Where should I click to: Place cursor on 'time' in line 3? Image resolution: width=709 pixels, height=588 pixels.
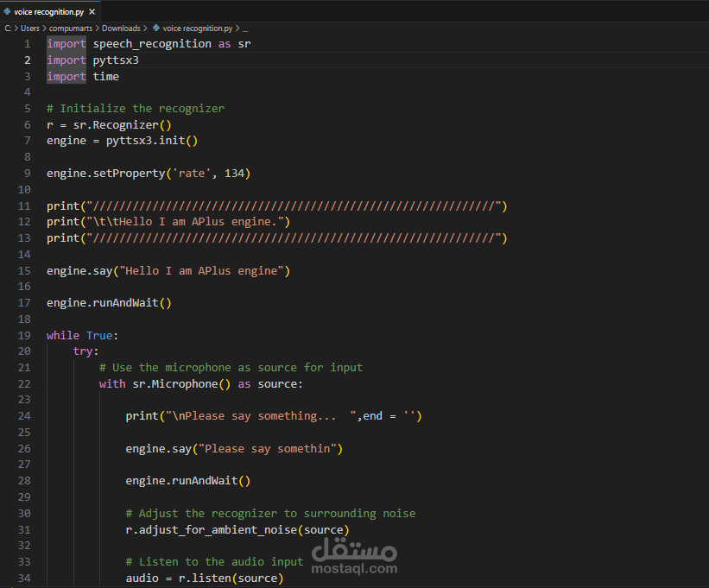click(106, 76)
